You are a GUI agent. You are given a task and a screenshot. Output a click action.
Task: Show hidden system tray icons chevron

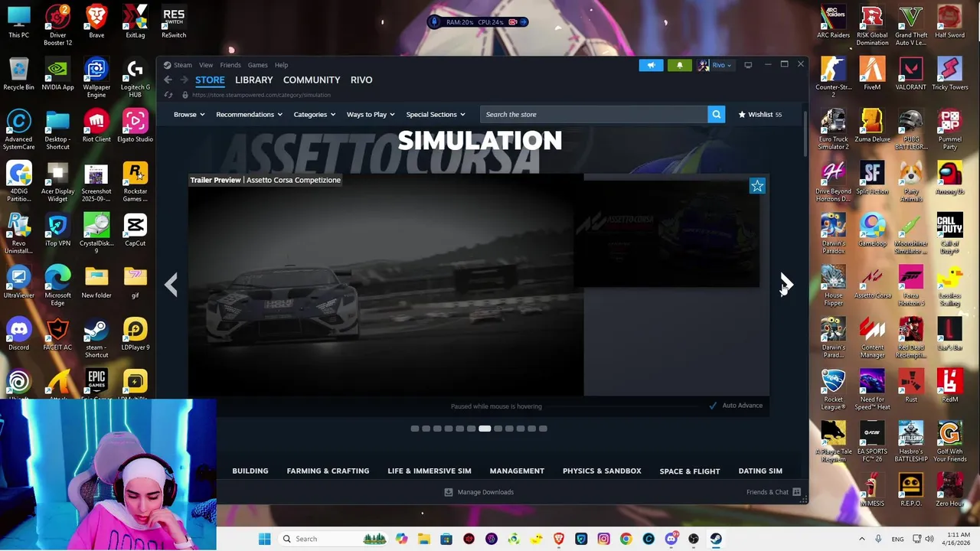(861, 539)
